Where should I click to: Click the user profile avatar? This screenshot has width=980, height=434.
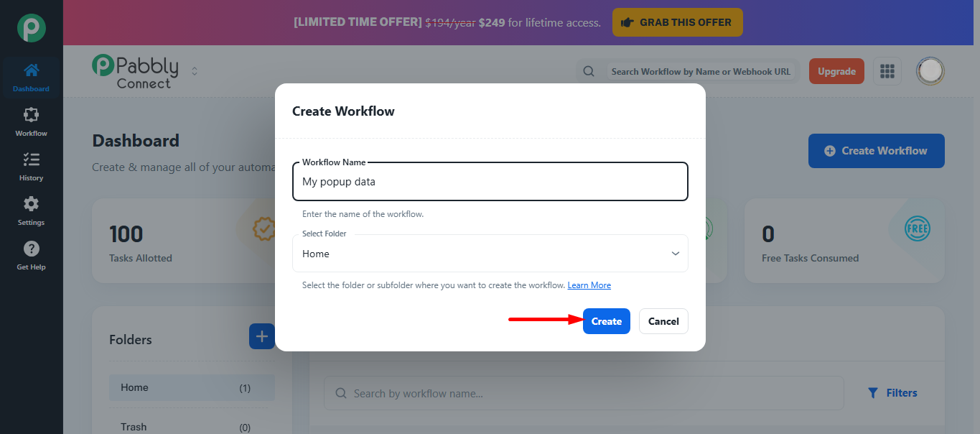point(930,71)
